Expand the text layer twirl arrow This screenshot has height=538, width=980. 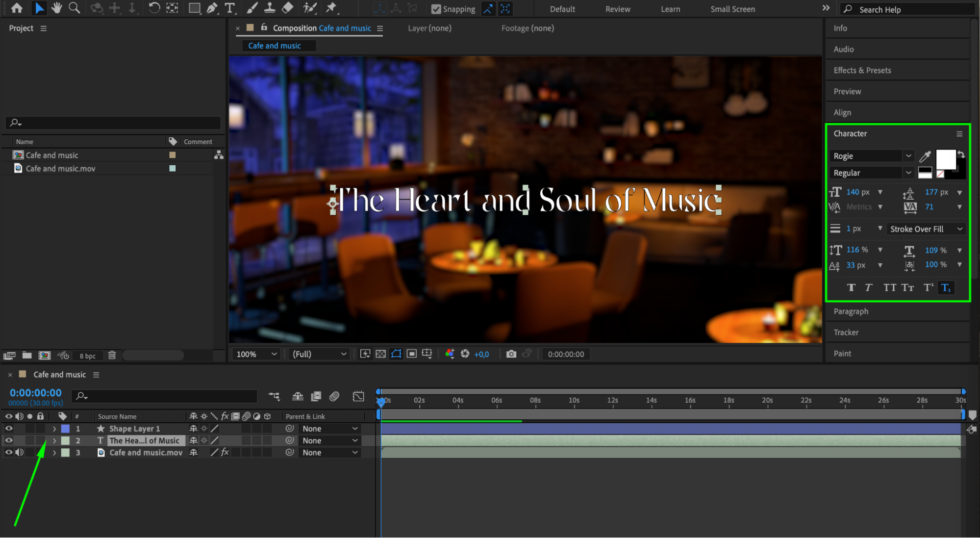(x=54, y=441)
